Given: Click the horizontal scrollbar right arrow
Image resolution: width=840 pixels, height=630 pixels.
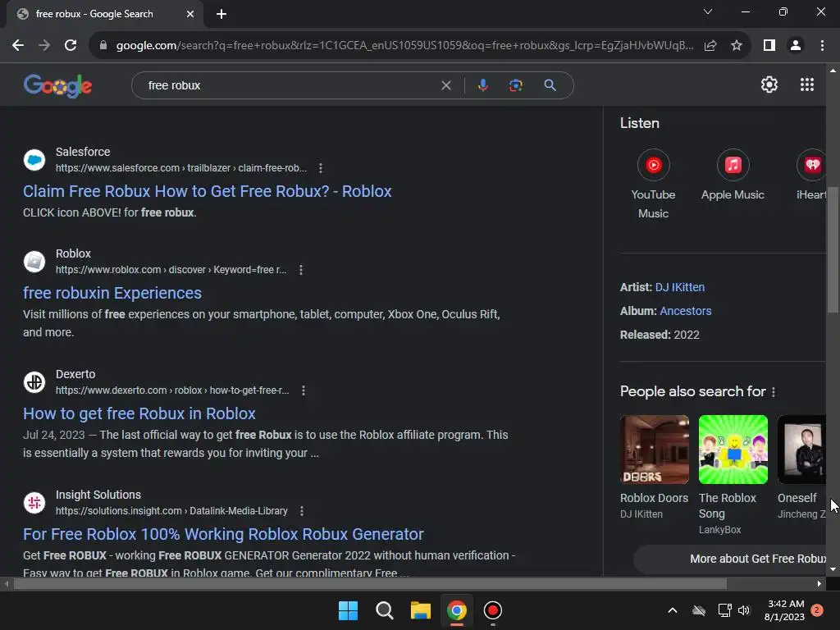Looking at the screenshot, I should pyautogui.click(x=819, y=583).
